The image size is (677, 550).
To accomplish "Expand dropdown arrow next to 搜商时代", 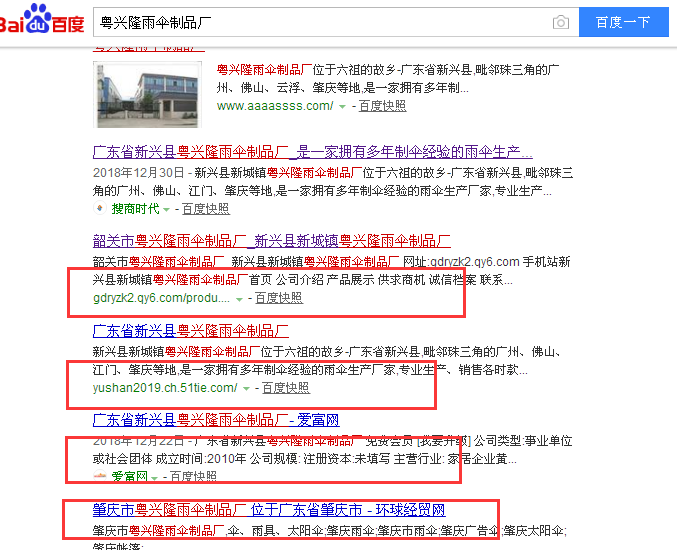I will (166, 210).
